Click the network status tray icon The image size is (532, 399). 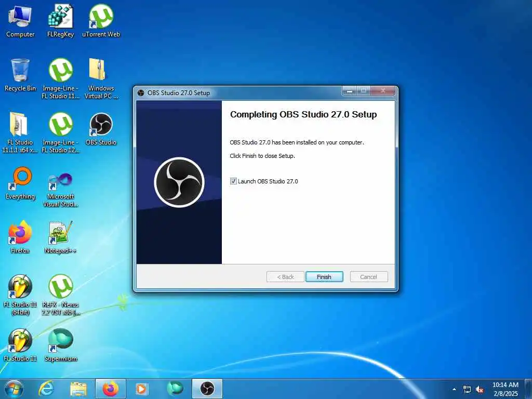pos(467,390)
